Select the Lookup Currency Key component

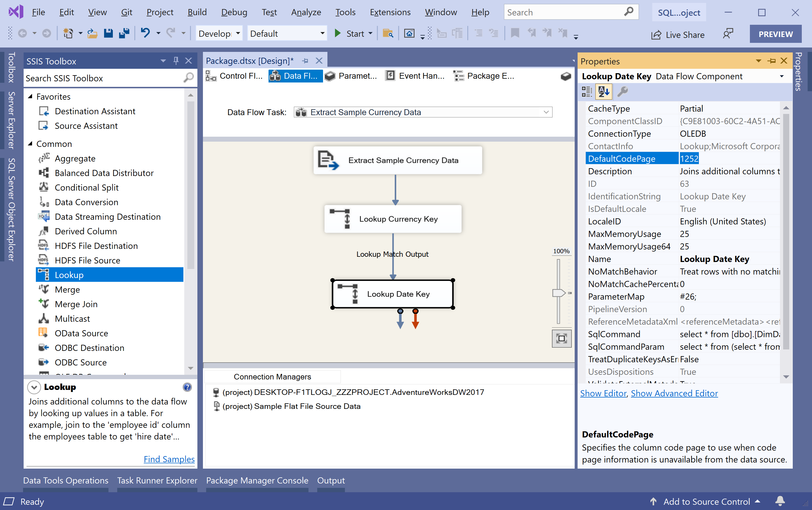392,219
